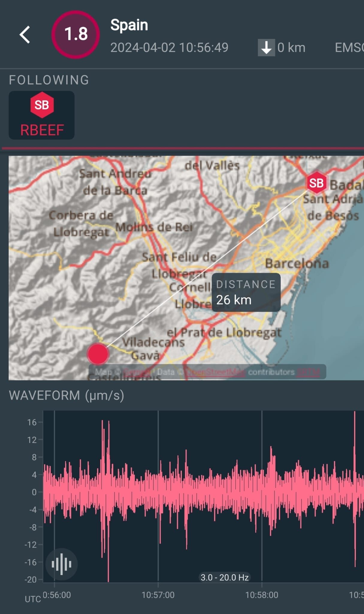Click the OpenStreetMap attribution link
364x614 pixels.
click(x=215, y=372)
